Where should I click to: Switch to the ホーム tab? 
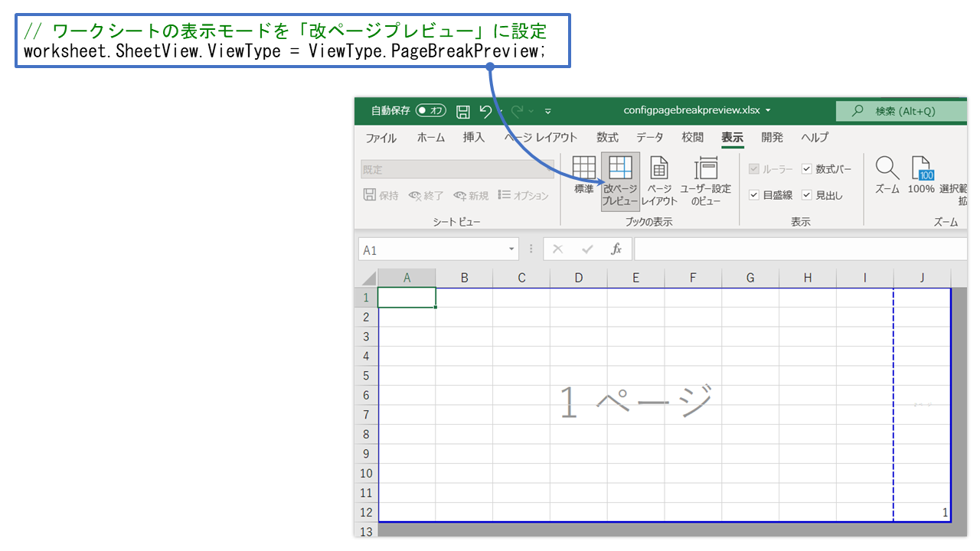coord(430,138)
